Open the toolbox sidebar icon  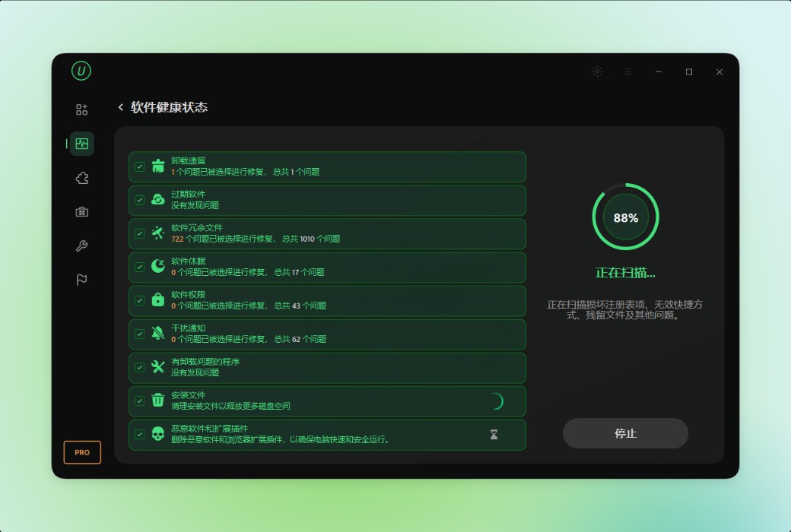(x=81, y=212)
